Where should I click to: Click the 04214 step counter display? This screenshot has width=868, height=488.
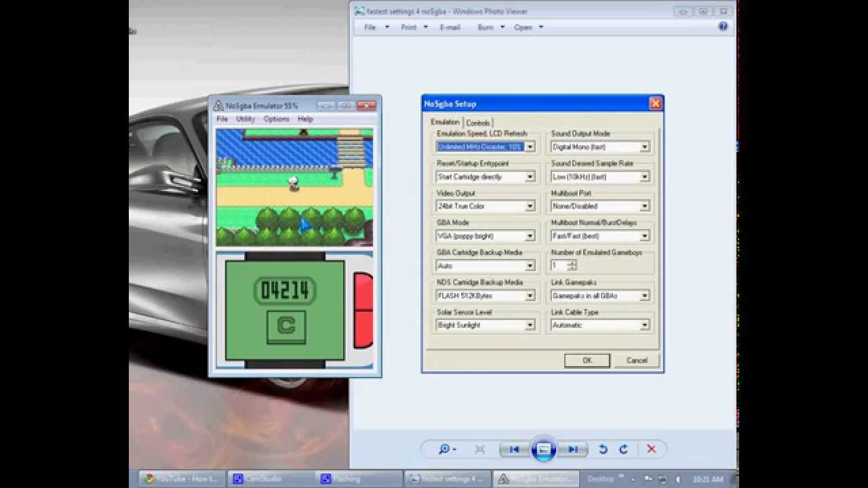coord(285,291)
